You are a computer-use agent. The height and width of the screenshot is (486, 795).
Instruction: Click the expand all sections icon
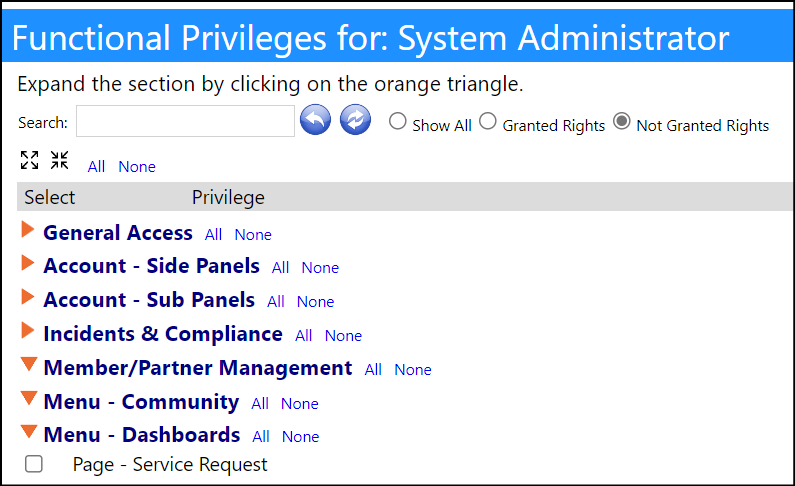[29, 160]
